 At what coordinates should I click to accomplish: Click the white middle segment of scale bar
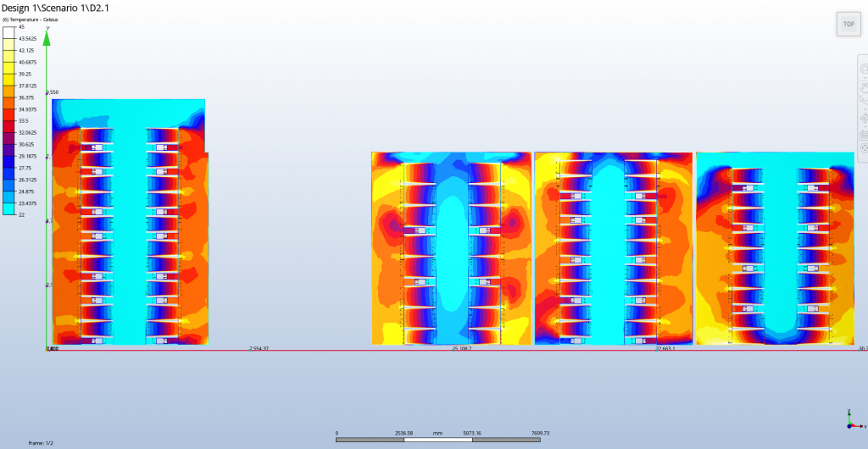pyautogui.click(x=438, y=441)
